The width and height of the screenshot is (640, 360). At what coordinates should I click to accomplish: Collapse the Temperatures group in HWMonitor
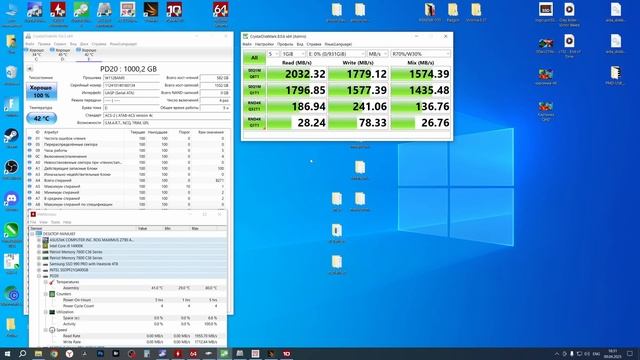point(46,282)
